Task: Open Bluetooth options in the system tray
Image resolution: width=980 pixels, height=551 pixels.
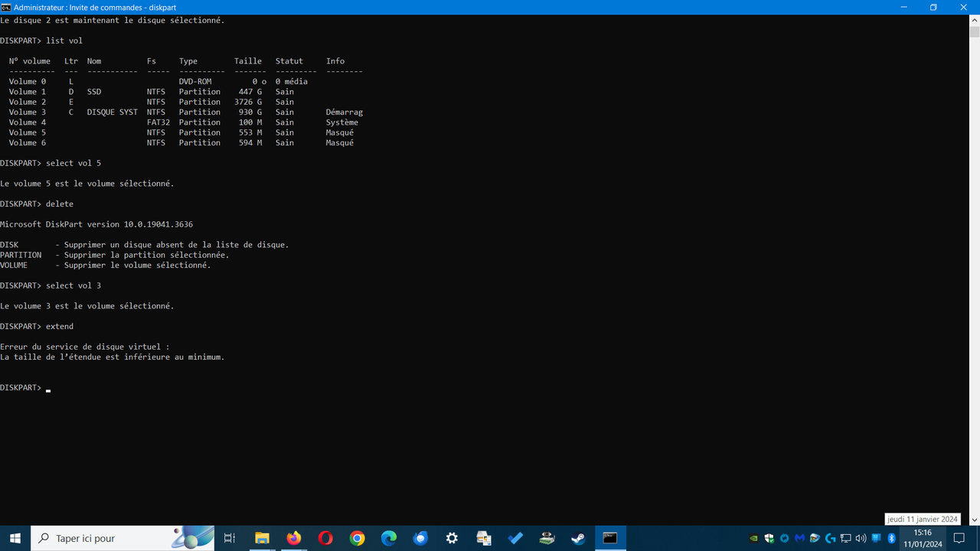Action: 890,538
